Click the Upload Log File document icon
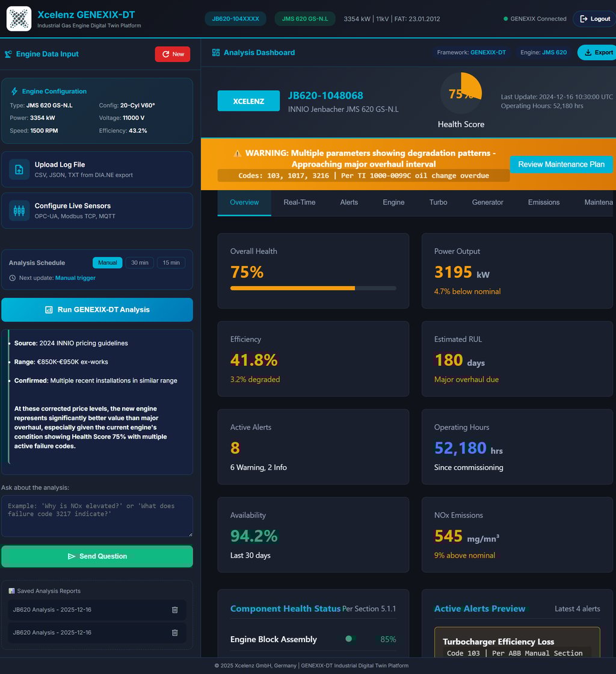 click(x=19, y=169)
